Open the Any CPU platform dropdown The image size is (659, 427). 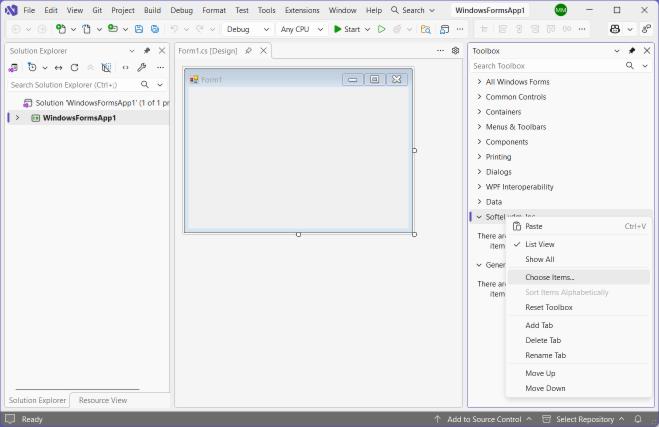[301, 29]
